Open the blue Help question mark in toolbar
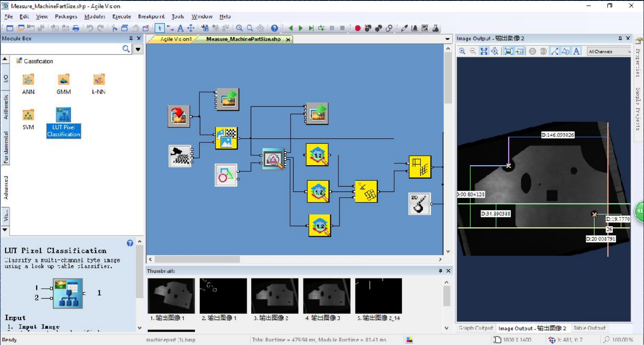 coord(274,28)
